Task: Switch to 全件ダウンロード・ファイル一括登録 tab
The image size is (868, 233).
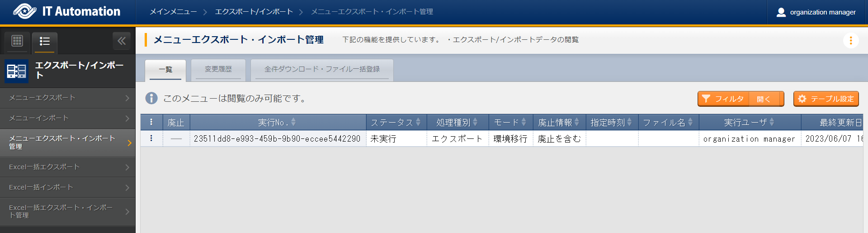Action: pos(321,69)
